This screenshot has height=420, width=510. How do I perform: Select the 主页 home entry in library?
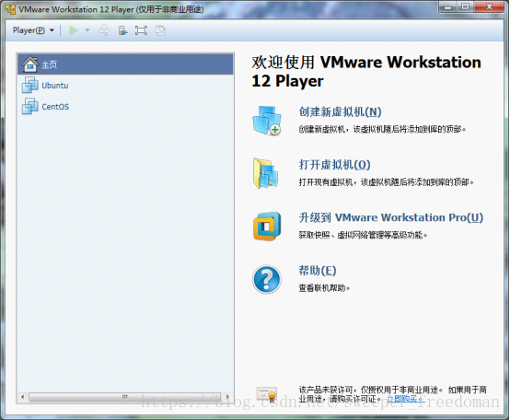point(125,64)
